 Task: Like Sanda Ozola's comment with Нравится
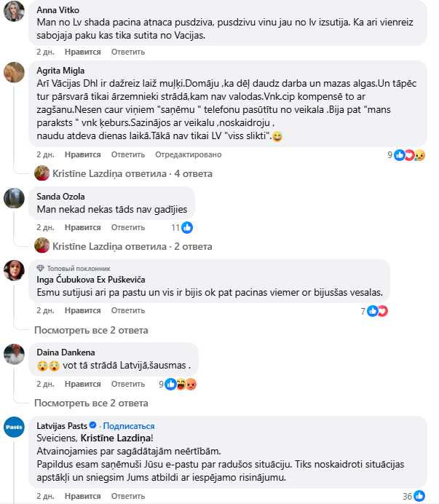click(82, 227)
